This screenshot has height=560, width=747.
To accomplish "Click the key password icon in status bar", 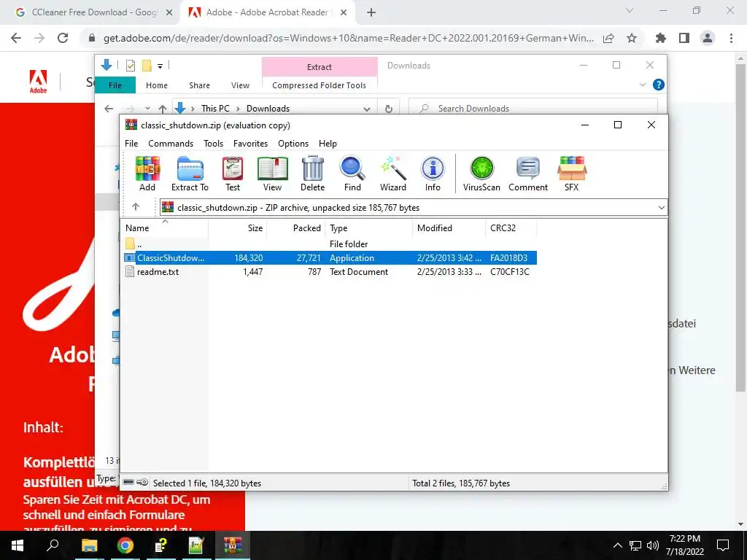I will point(142,483).
